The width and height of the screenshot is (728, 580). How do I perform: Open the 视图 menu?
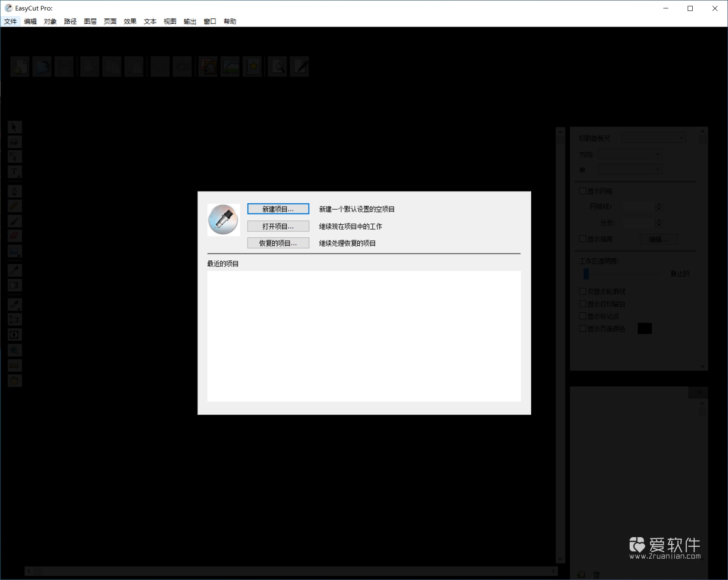(169, 21)
